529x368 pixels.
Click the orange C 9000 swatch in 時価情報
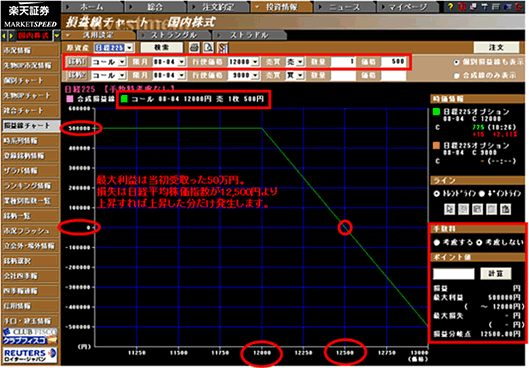[436, 145]
